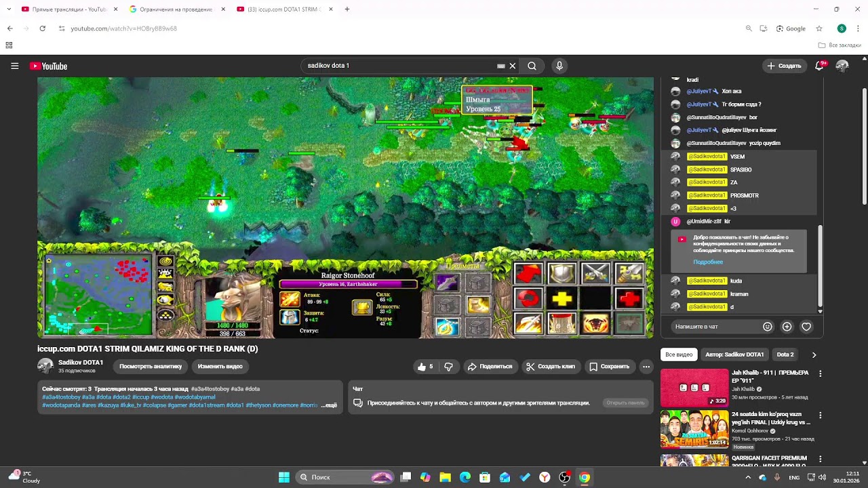The height and width of the screenshot is (488, 868).
Task: Open the plus add button in chat input
Action: 787,327
